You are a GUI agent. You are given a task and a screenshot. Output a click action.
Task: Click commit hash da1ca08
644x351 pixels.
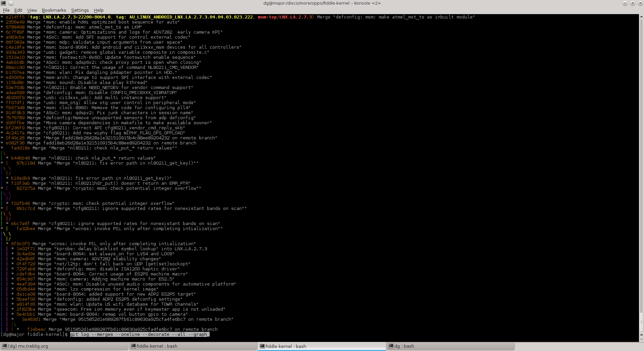point(26,294)
